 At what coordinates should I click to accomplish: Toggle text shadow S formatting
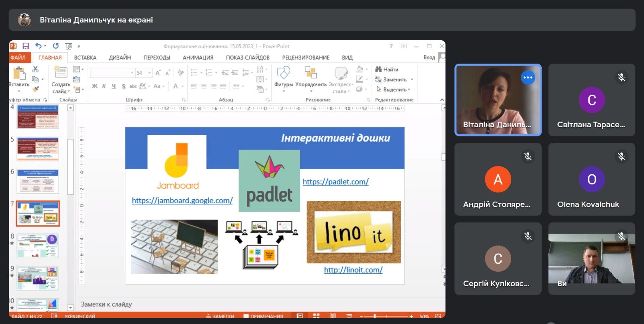(x=123, y=86)
